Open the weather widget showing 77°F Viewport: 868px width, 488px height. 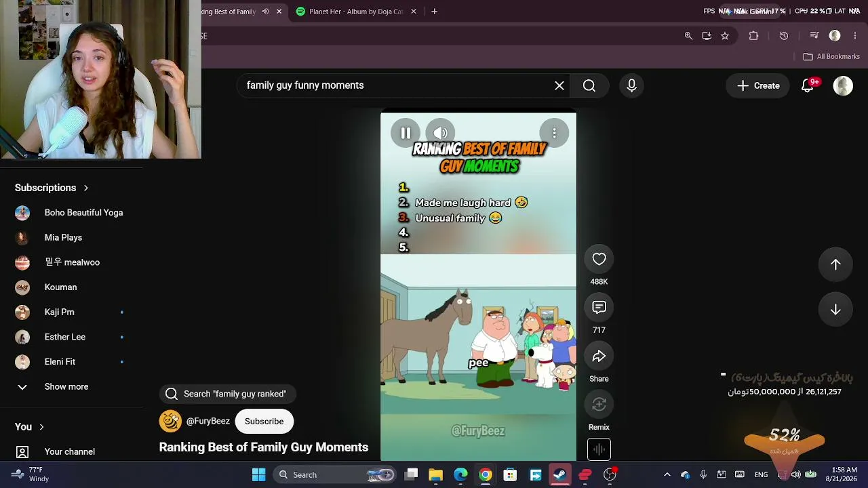pyautogui.click(x=31, y=474)
